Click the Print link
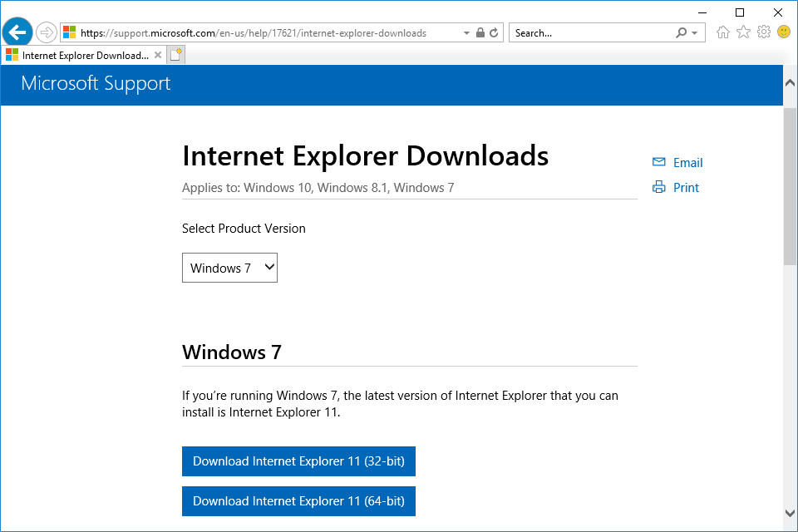This screenshot has width=798, height=532. point(686,187)
